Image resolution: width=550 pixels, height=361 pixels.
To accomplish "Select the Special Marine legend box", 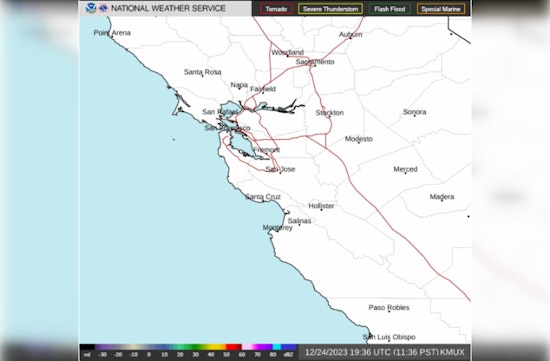I will (441, 9).
